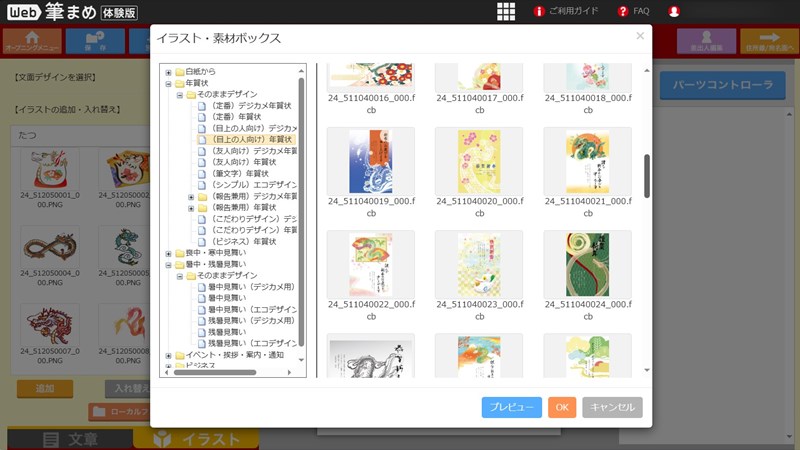Collapse the 年賀状 folder
This screenshot has height=450, width=800.
pyautogui.click(x=168, y=83)
